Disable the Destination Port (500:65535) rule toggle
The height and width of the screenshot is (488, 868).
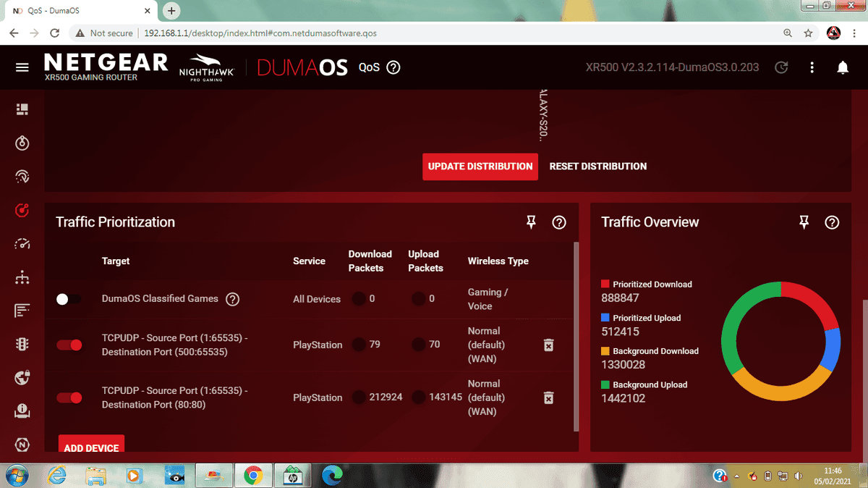pyautogui.click(x=69, y=345)
